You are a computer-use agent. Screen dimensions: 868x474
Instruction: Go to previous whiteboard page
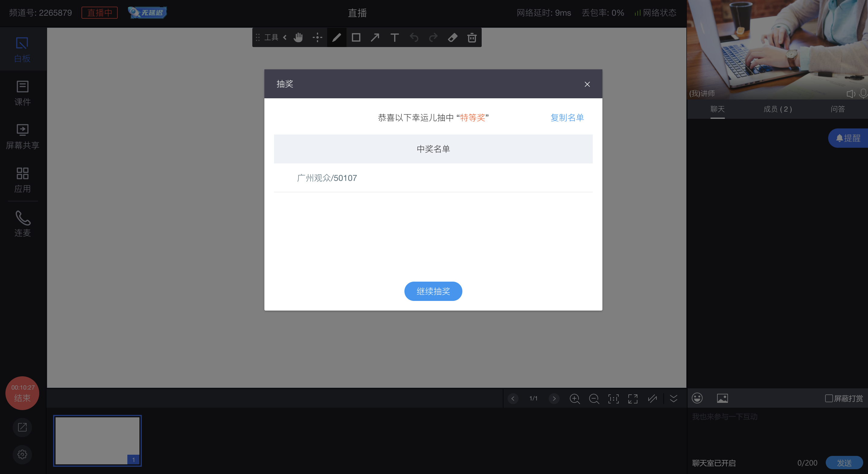(513, 399)
